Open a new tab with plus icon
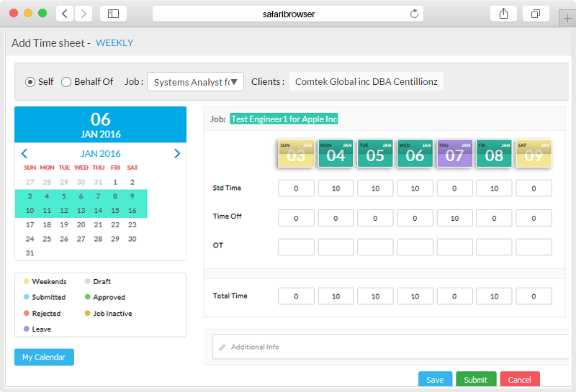The width and height of the screenshot is (576, 392). coord(567,19)
